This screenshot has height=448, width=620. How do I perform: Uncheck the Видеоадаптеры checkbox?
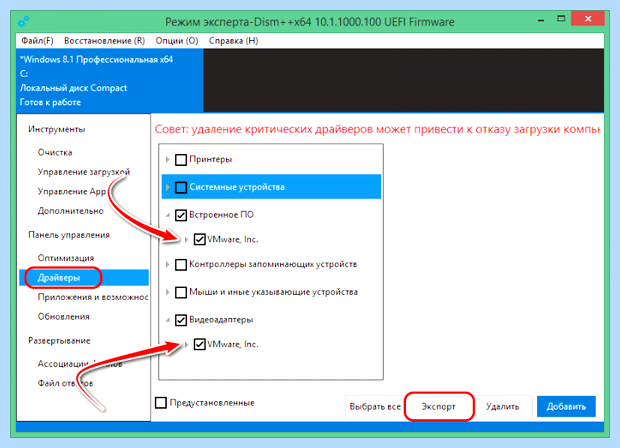181,320
